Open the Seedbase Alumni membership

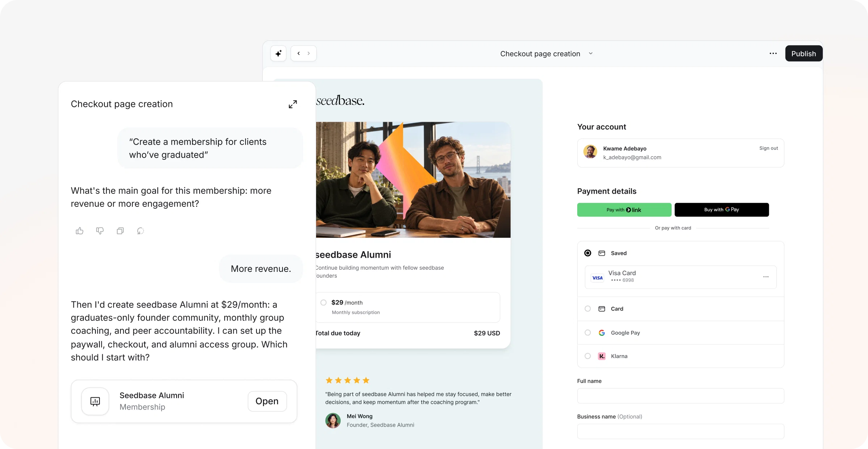pos(267,401)
